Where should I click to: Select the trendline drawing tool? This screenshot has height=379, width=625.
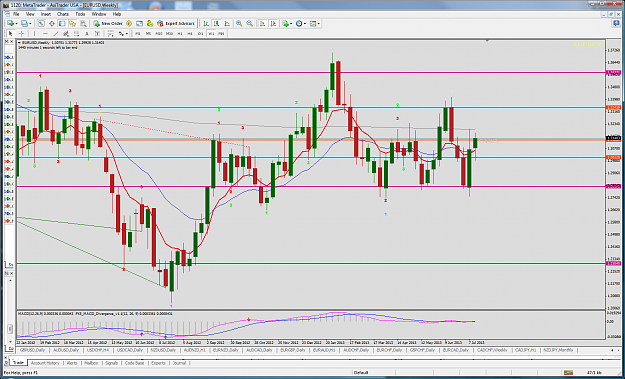pyautogui.click(x=55, y=33)
